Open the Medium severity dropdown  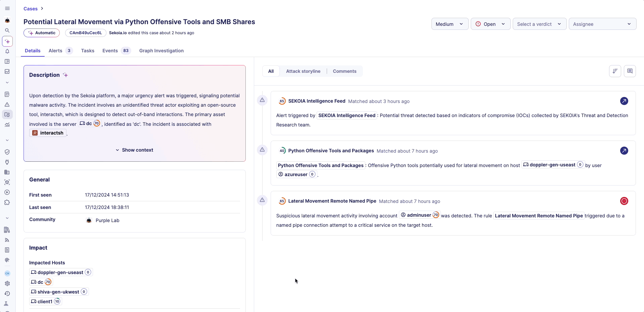point(450,24)
